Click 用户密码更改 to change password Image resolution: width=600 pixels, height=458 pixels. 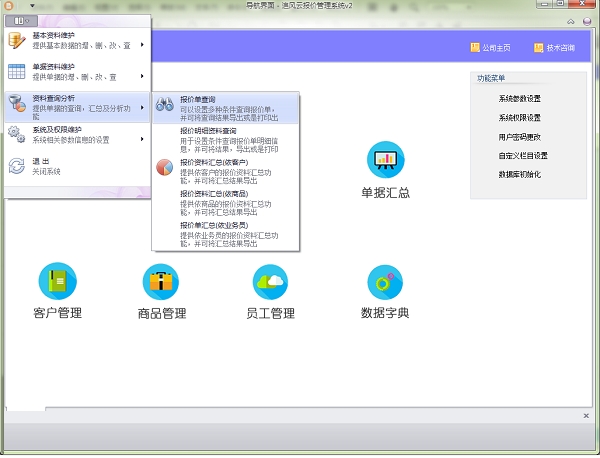[519, 137]
